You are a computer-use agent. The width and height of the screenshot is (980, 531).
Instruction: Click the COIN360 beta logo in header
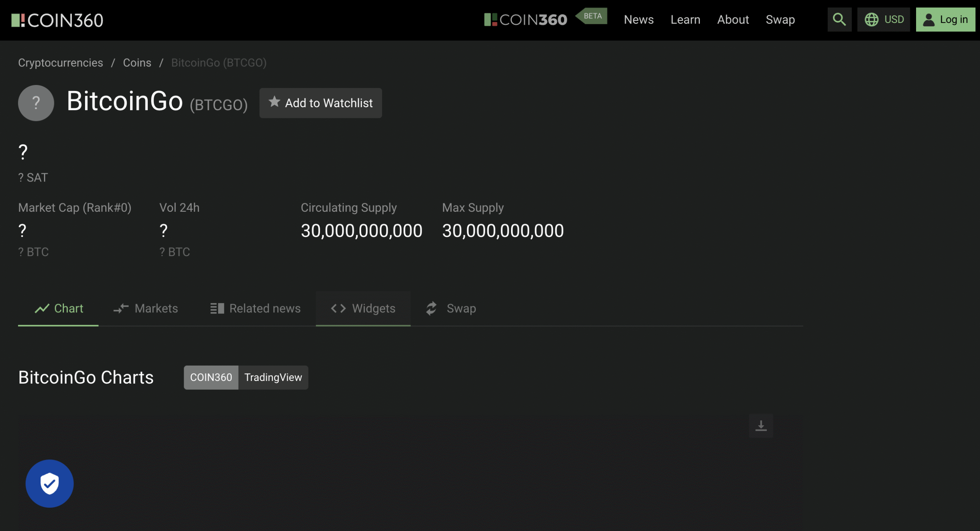[525, 20]
